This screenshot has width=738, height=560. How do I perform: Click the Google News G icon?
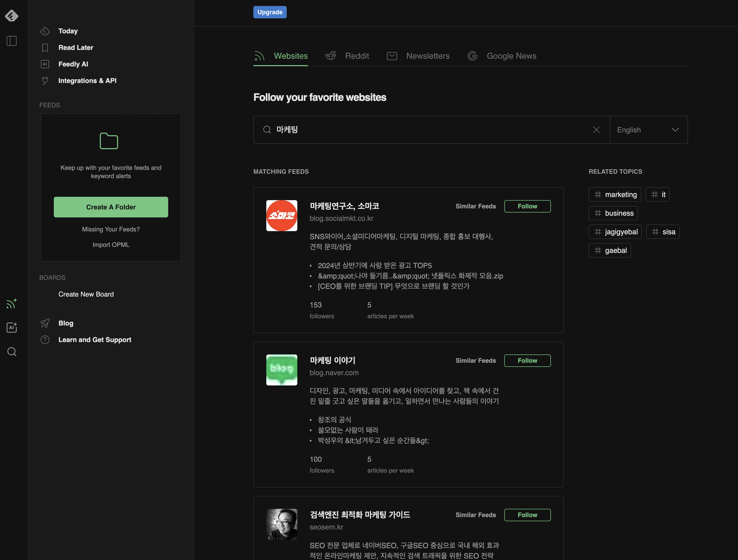[x=473, y=56]
